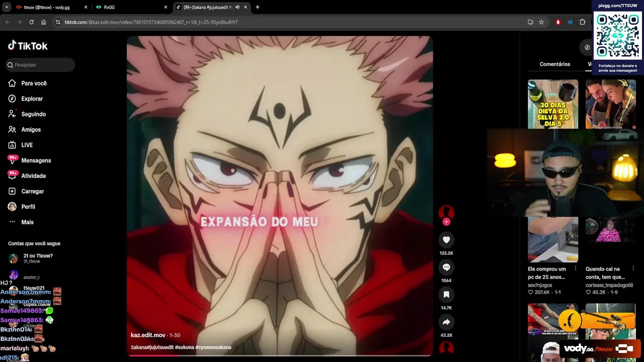Open the 30 dias dieta da selva thumbnail
Viewport: 644px width, 362px height.
pyautogui.click(x=553, y=104)
